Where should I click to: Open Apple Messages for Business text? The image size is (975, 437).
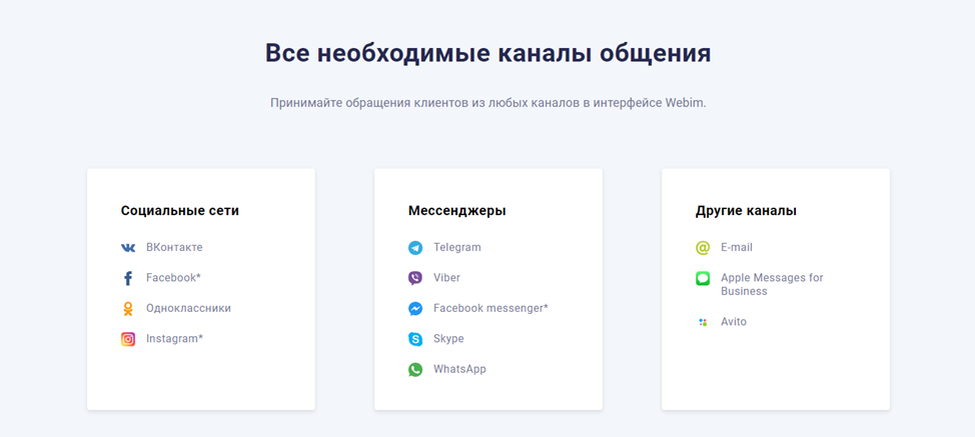(x=772, y=285)
